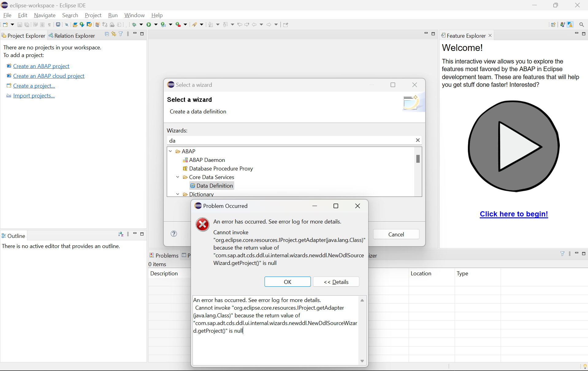Click the magnifier search icon at top right
The width and height of the screenshot is (588, 371).
click(582, 25)
